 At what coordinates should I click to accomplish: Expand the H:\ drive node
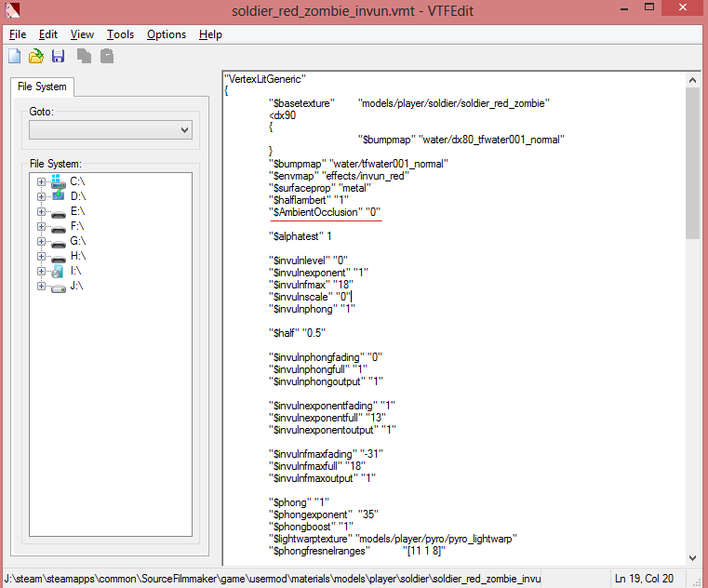[x=41, y=256]
